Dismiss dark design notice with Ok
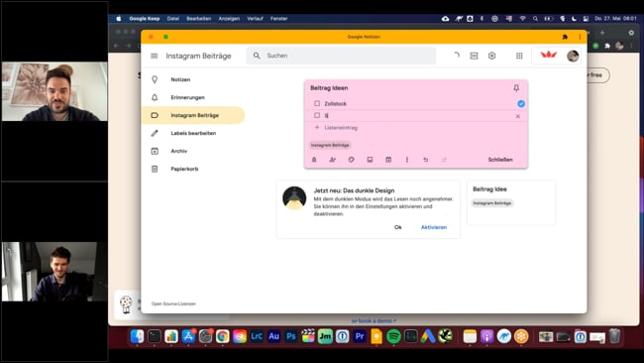This screenshot has height=363, width=644. coord(397,227)
